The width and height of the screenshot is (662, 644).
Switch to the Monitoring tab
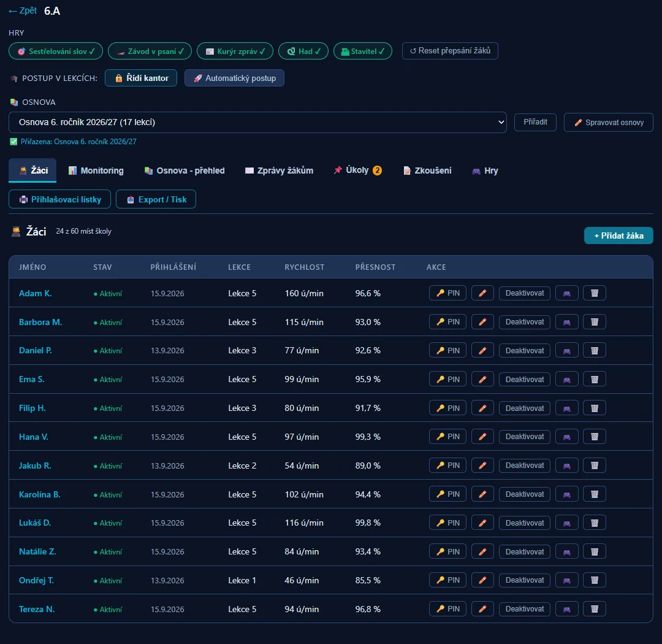point(96,171)
